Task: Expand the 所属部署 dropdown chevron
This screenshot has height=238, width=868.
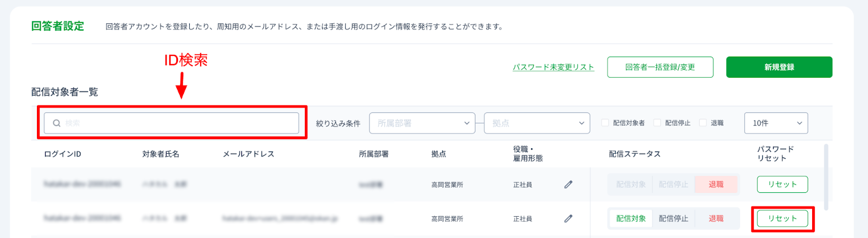Action: 467,123
